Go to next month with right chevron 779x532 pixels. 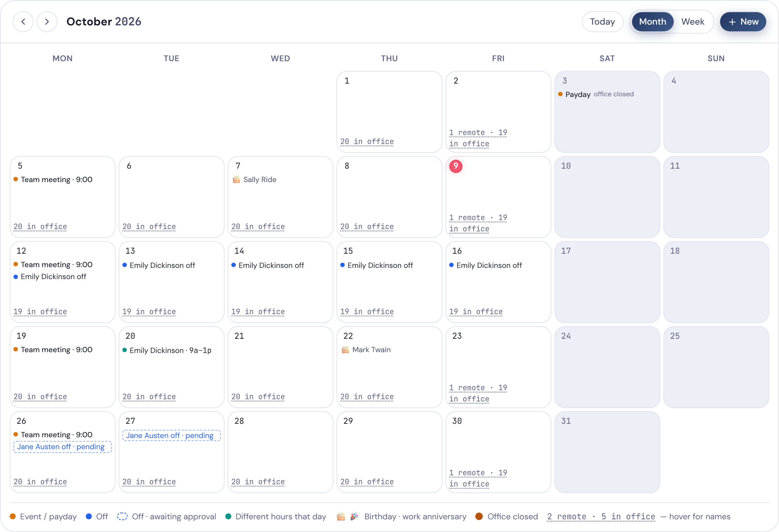(x=47, y=22)
